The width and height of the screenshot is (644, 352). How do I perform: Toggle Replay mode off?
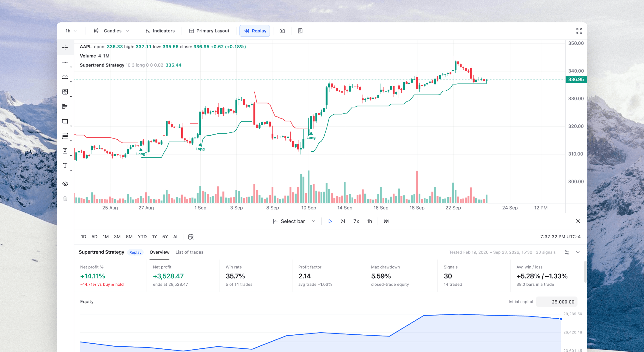255,31
